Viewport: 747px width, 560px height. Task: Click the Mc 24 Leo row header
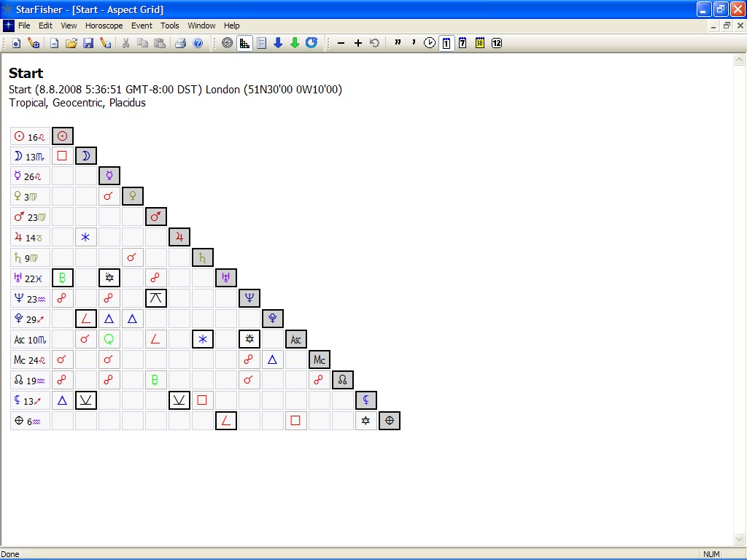coord(30,359)
